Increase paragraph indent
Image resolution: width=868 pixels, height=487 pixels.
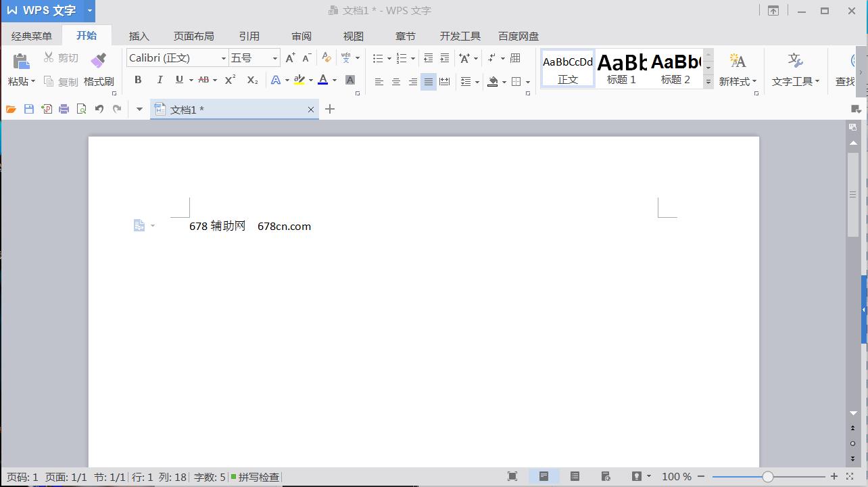pyautogui.click(x=444, y=58)
